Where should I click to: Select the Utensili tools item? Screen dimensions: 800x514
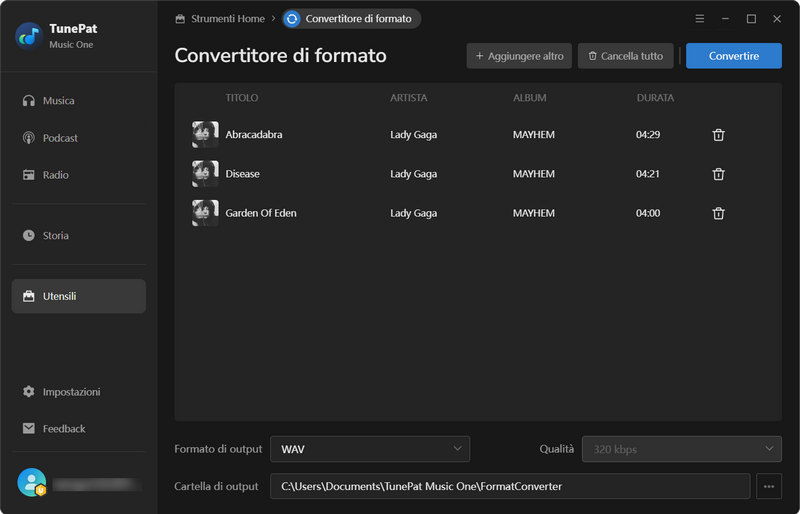click(x=79, y=296)
